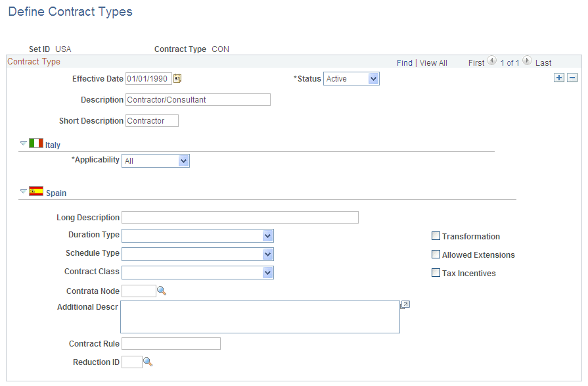Tick the Tax Incentives checkbox

coord(436,273)
